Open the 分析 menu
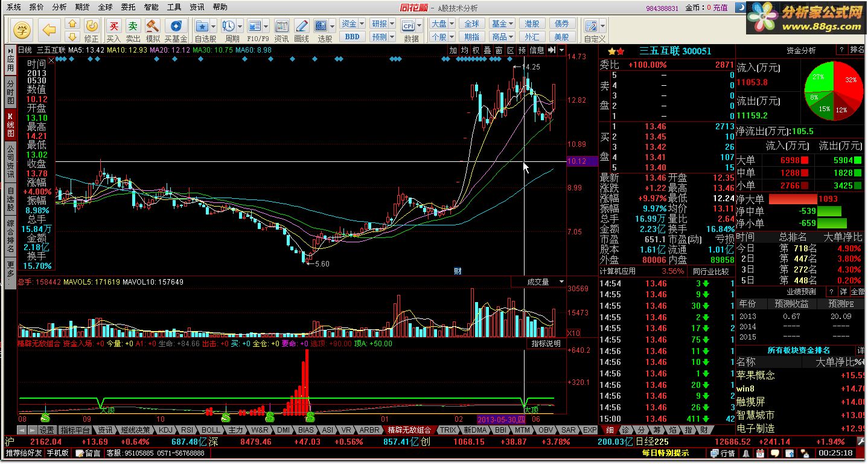 coord(59,7)
